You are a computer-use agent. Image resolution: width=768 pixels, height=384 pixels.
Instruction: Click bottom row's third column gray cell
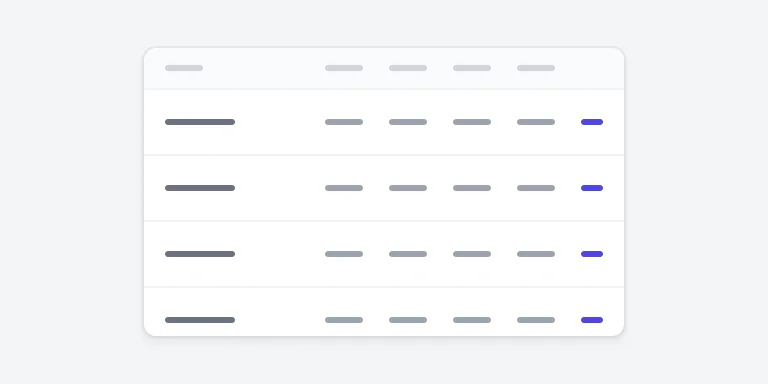click(408, 320)
